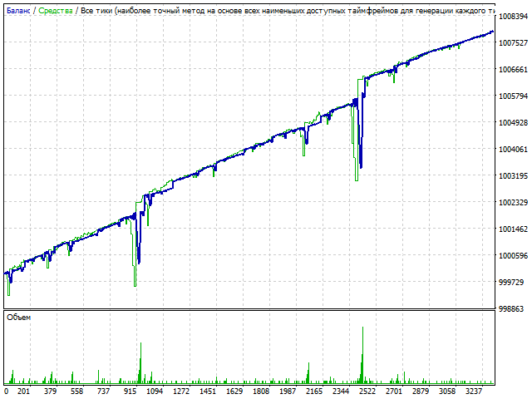This screenshot has width=532, height=399.
Task: Select the Объем volume panel label
Action: [x=18, y=318]
